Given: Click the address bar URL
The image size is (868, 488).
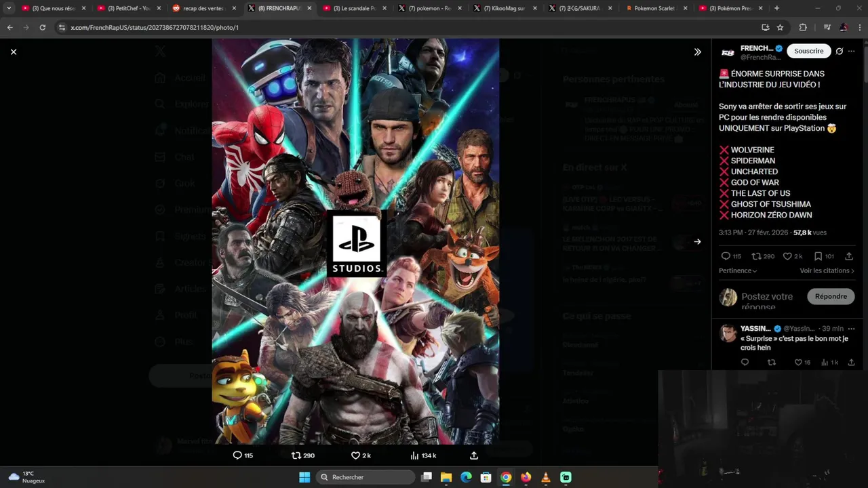Looking at the screenshot, I should (155, 28).
